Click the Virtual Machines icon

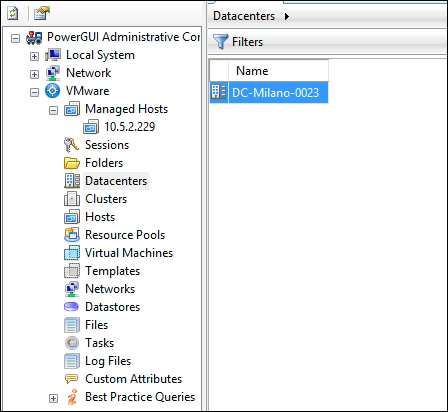pos(72,253)
